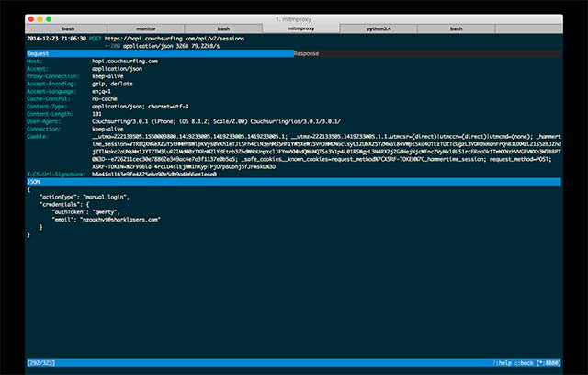
Task: Click the yellow minimize window button
Action: (x=40, y=19)
